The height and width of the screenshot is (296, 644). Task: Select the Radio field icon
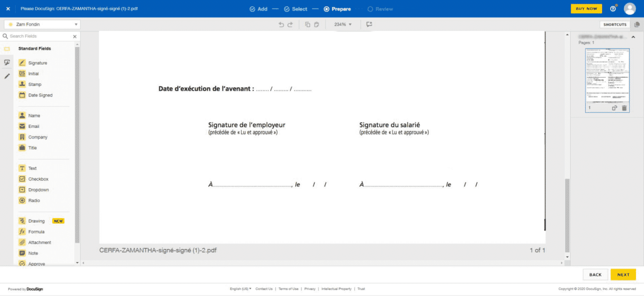tap(22, 201)
